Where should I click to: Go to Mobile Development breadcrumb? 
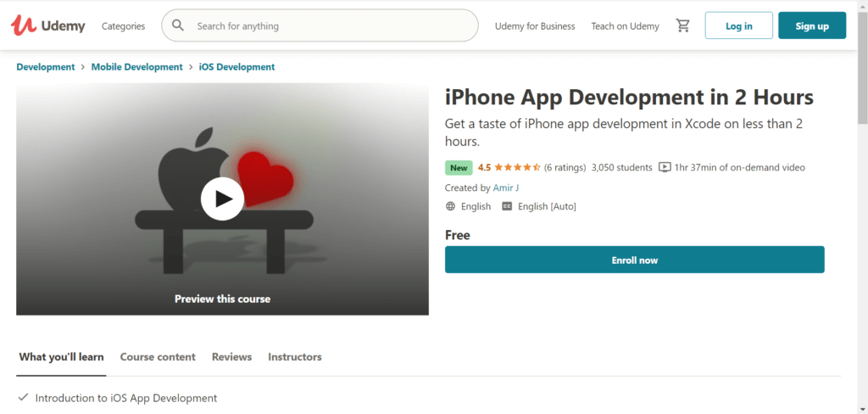coord(136,66)
